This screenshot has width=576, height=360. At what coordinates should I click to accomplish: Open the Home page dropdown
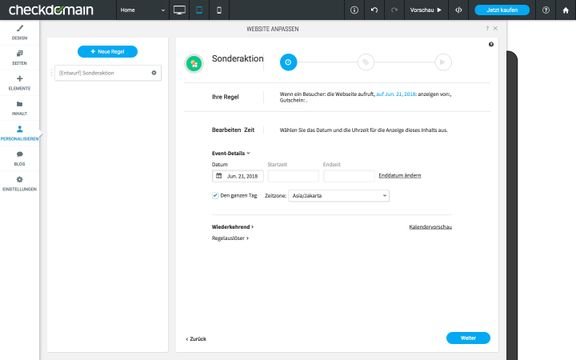click(x=143, y=10)
